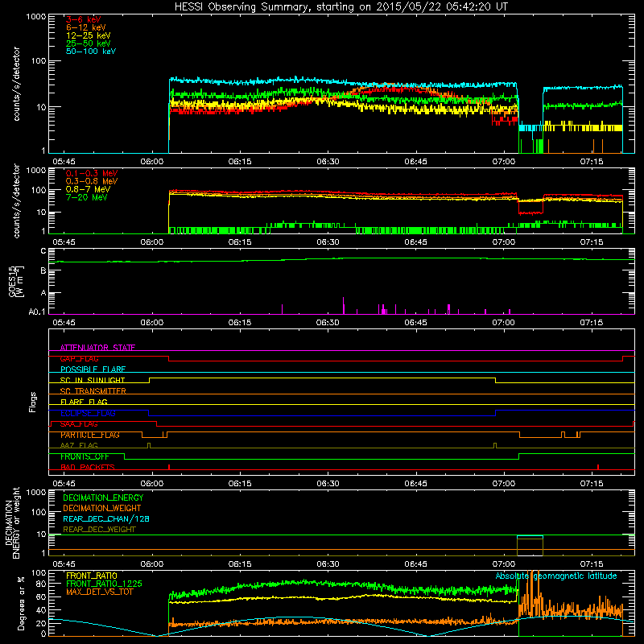Select the PARTICLE_FLAG label

(x=90, y=435)
